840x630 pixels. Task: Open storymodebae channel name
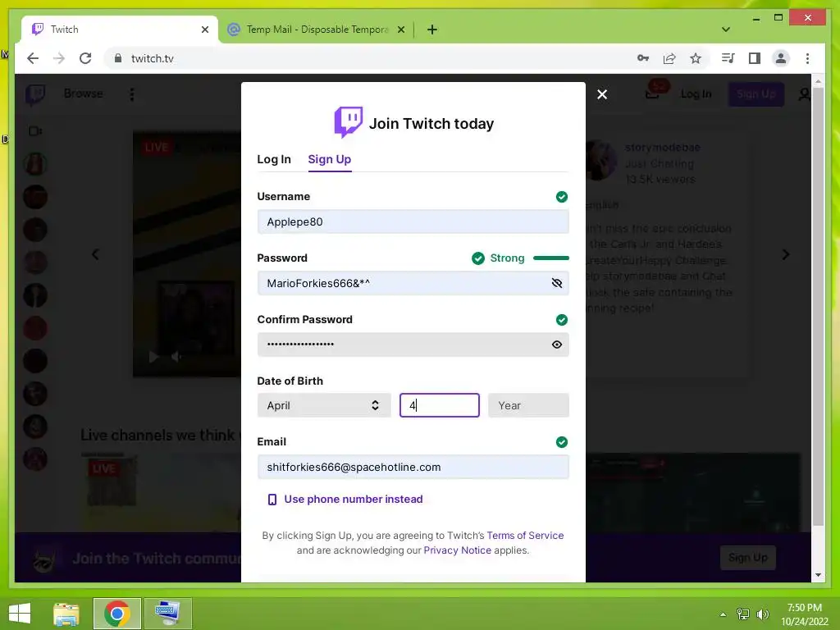click(x=662, y=148)
